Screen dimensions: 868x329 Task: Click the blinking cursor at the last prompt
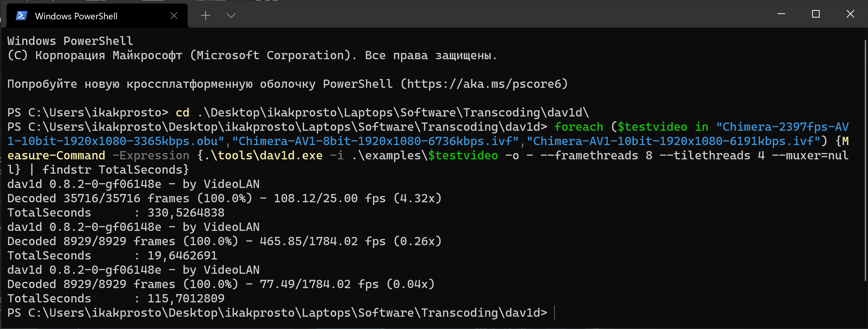click(554, 313)
